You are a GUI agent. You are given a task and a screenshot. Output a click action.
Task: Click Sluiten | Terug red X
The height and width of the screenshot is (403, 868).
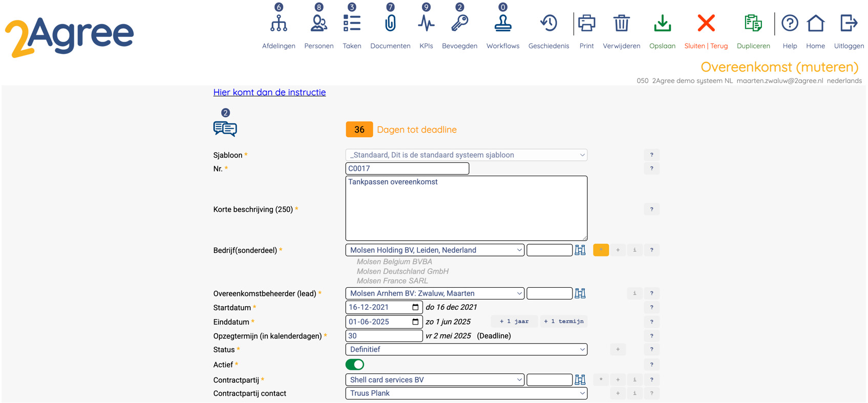click(706, 23)
